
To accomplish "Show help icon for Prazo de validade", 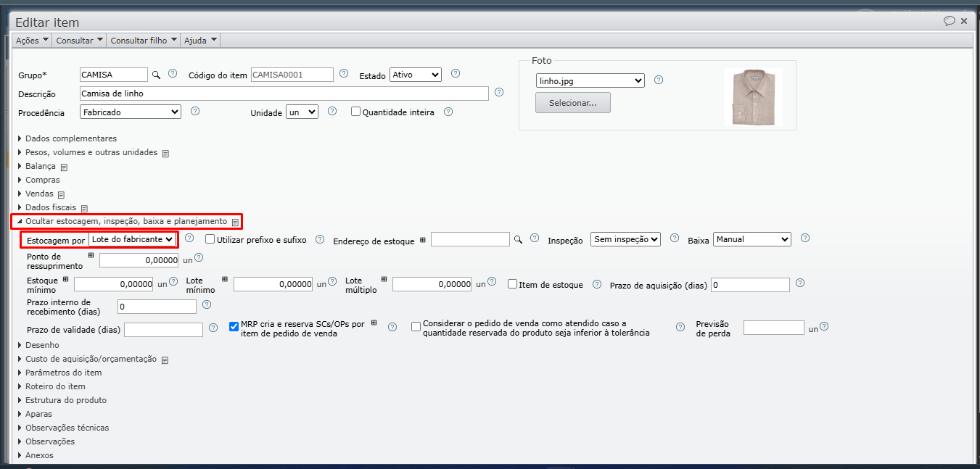I will coord(213,328).
